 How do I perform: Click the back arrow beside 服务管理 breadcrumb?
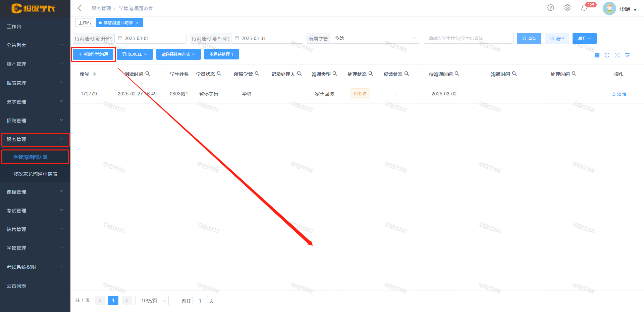click(x=79, y=8)
